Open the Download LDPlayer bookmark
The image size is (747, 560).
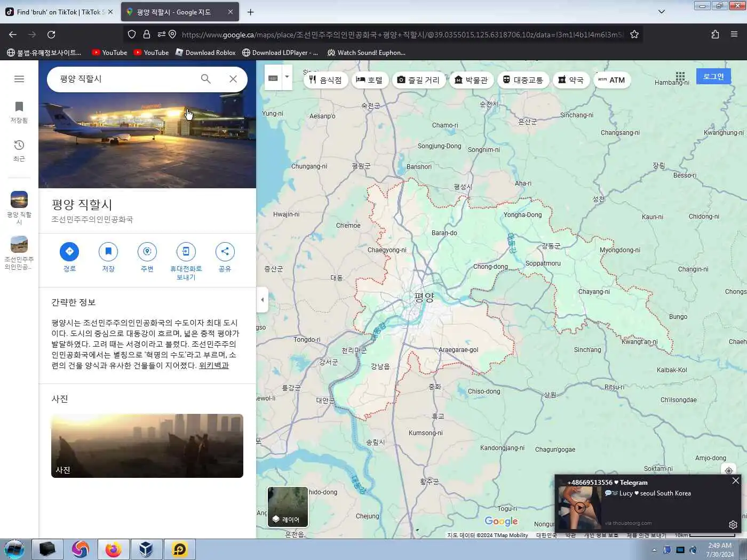[280, 53]
